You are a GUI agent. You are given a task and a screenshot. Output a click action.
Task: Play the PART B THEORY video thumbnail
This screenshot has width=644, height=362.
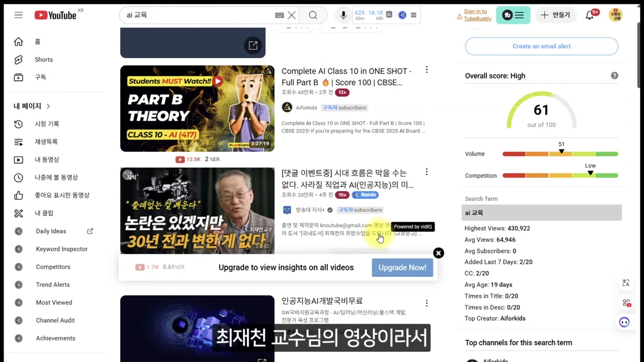[x=197, y=109]
